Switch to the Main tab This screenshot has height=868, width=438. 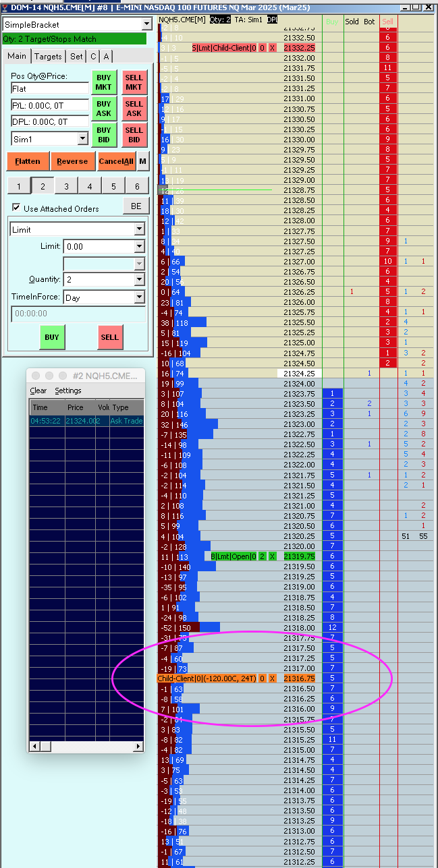point(18,56)
